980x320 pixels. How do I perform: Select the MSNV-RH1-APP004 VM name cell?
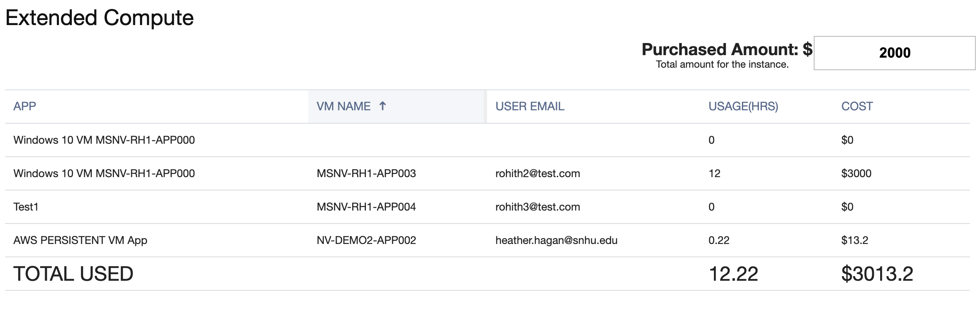(x=366, y=207)
